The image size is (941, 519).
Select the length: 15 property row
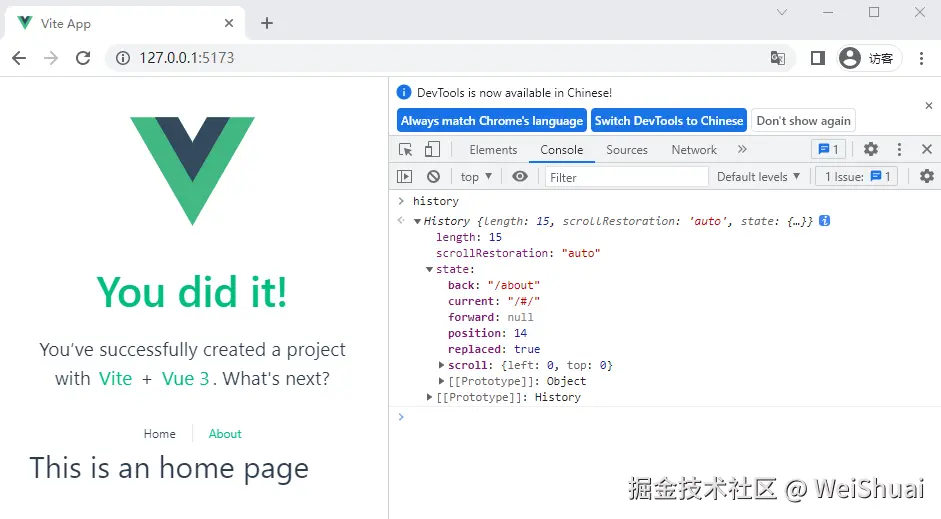pyautogui.click(x=469, y=237)
